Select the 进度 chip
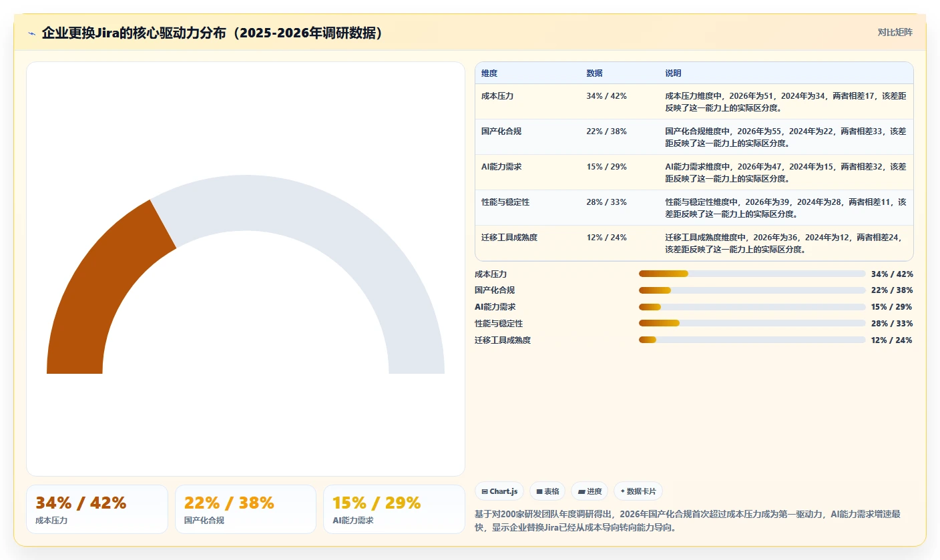 590,491
